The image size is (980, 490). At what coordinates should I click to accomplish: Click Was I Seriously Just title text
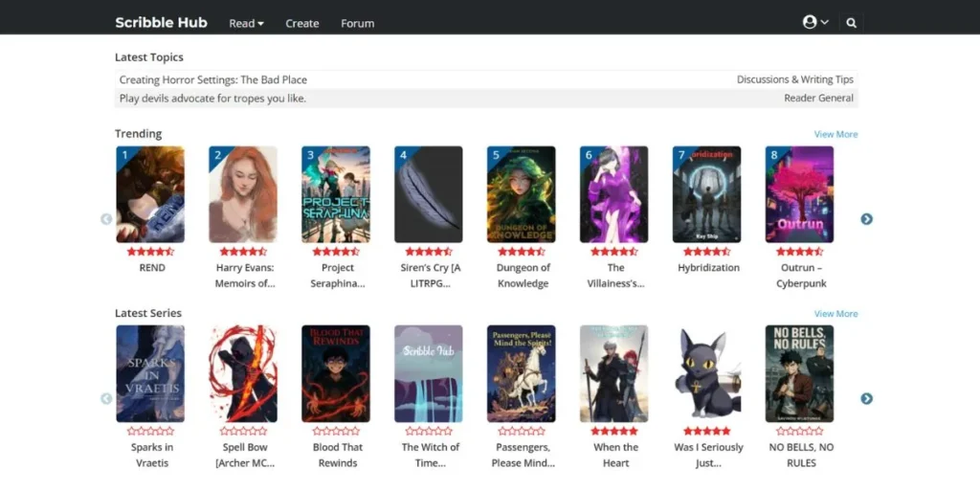[x=709, y=455]
